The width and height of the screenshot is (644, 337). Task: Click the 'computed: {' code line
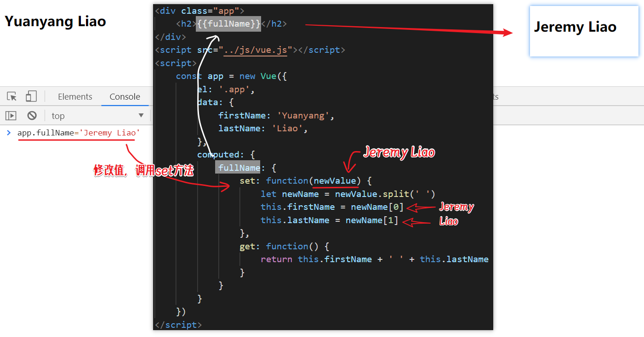226,155
